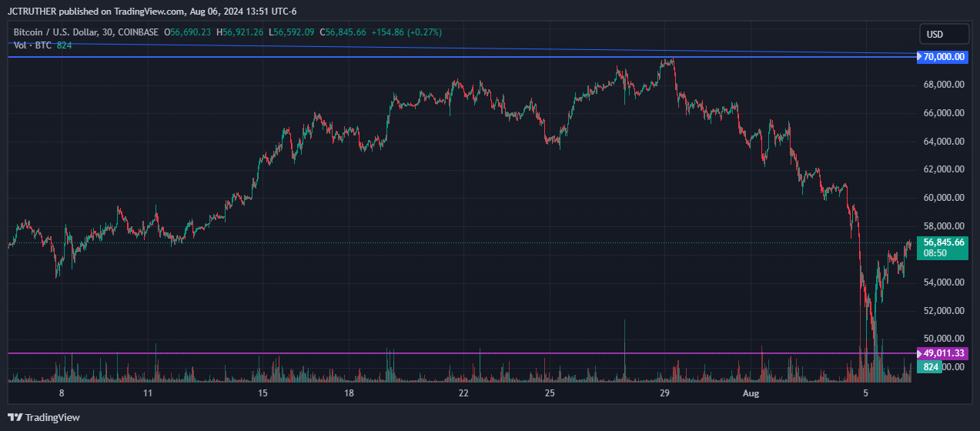Click the 68,000.00 price axis label

click(944, 85)
